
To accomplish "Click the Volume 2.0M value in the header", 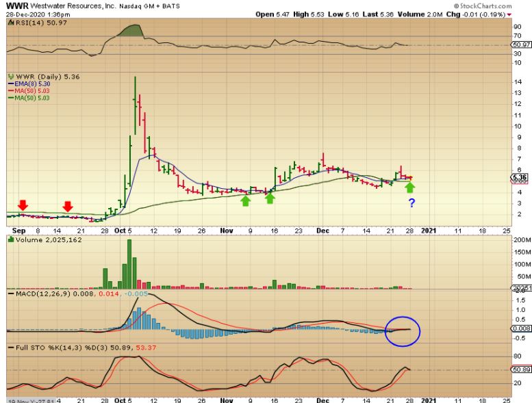I will [x=420, y=14].
